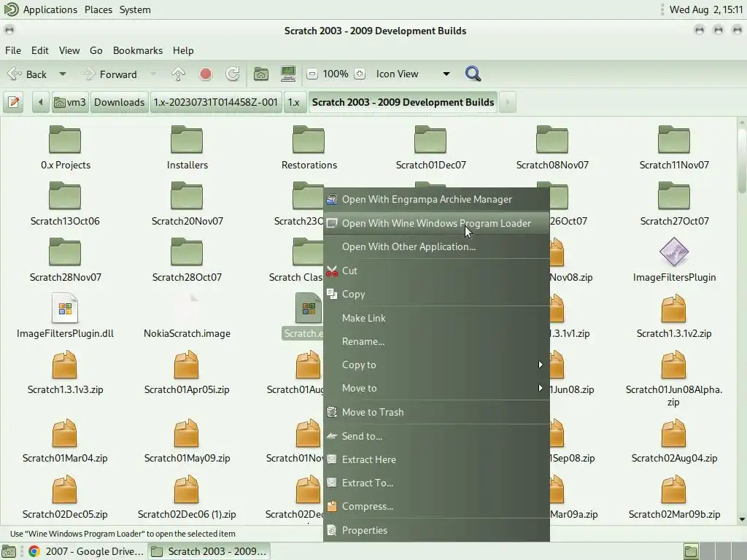The width and height of the screenshot is (747, 560).
Task: Choose Rename... in context menu
Action: coord(436,341)
